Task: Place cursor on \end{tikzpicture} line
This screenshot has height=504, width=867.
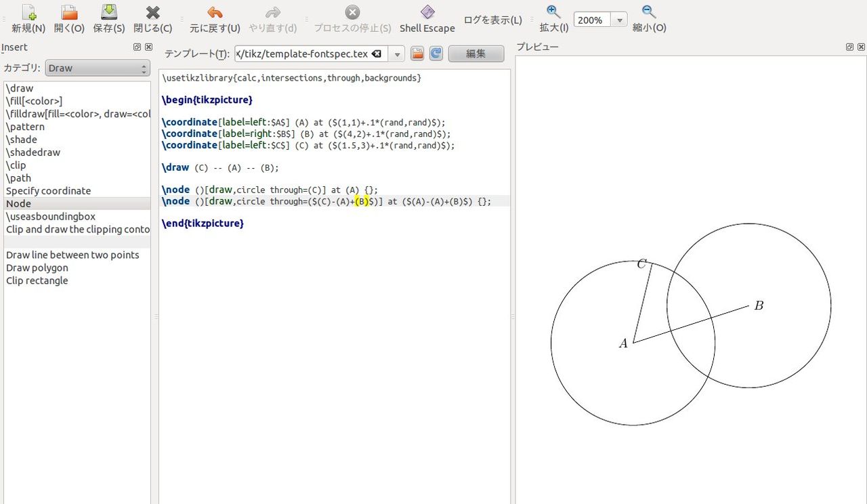Action: [x=203, y=223]
